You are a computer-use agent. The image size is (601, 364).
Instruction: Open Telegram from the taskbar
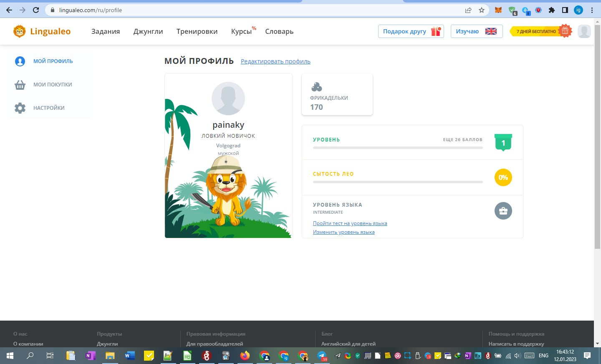point(322,356)
